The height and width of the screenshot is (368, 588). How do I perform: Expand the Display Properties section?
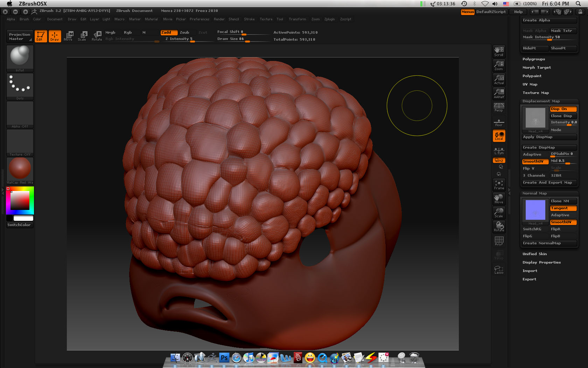pyautogui.click(x=541, y=263)
